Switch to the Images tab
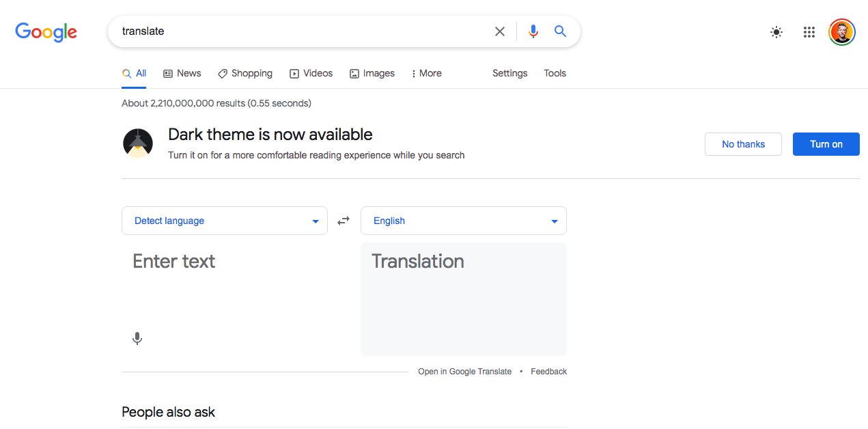 [x=372, y=74]
